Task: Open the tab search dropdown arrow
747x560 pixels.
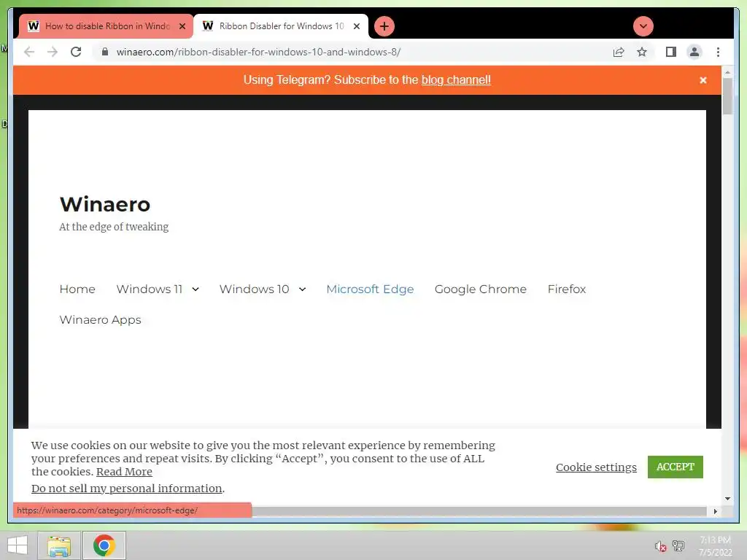Action: [643, 26]
